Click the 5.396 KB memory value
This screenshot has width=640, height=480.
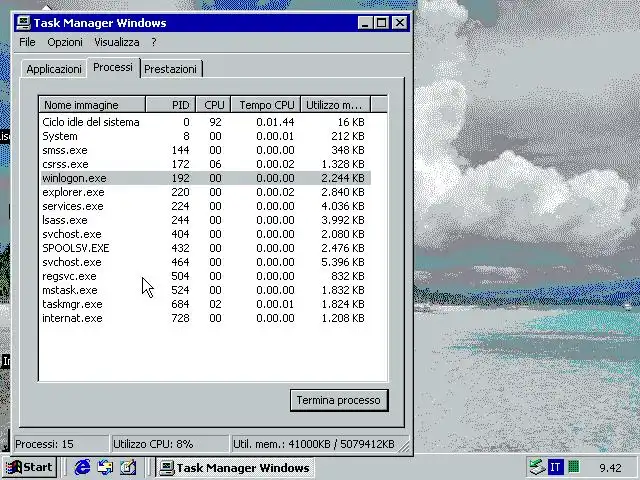click(342, 262)
